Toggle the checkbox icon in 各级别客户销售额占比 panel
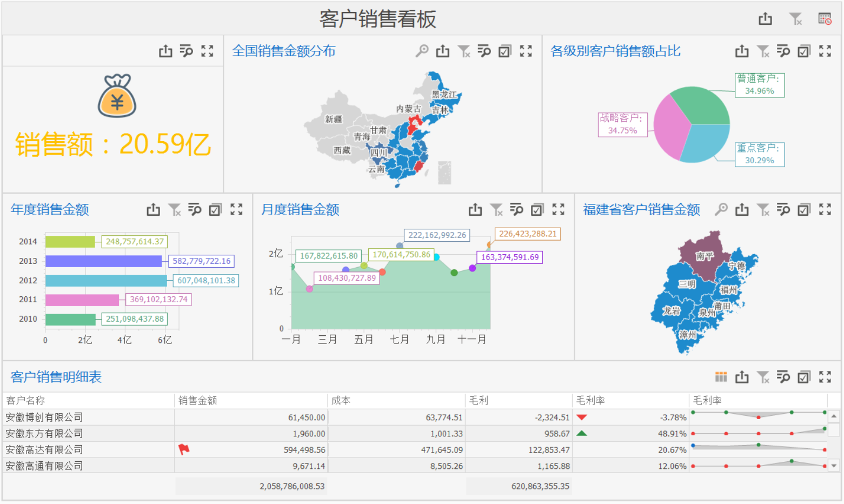844x504 pixels. click(804, 51)
